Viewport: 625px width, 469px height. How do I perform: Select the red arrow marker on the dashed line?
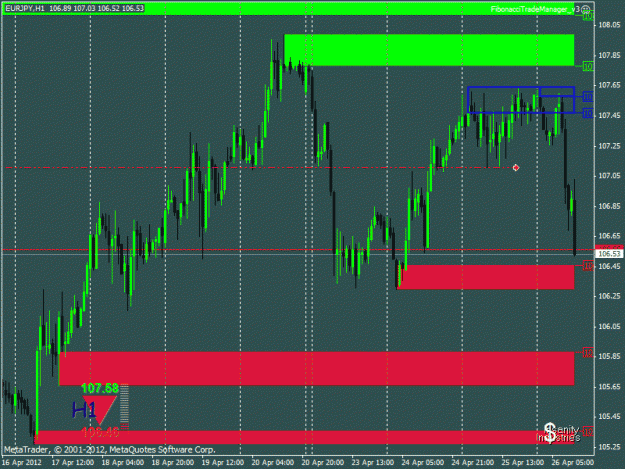point(516,168)
